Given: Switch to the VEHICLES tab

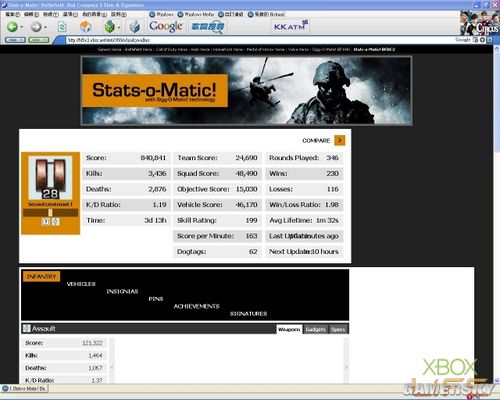Looking at the screenshot, I should click(81, 284).
